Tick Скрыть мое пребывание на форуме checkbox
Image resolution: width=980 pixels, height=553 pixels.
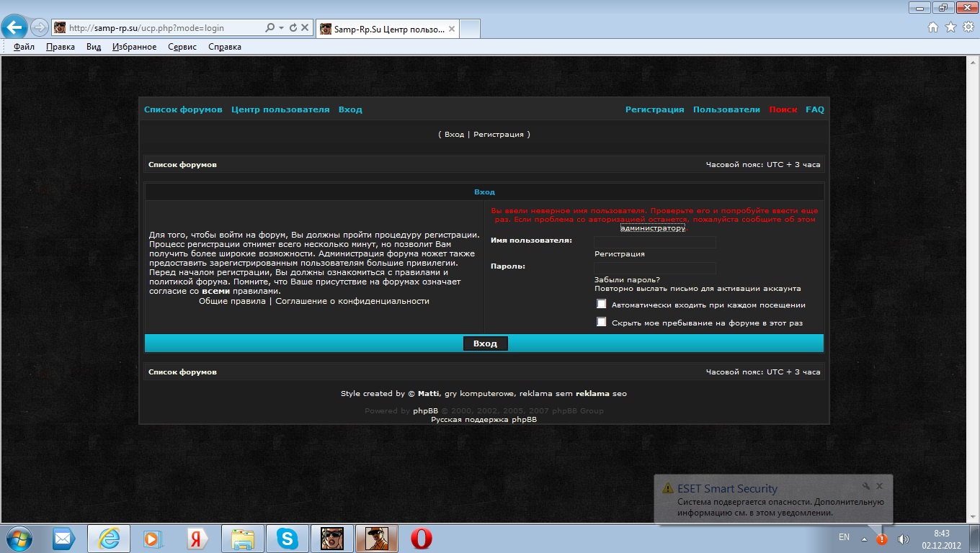click(x=602, y=322)
